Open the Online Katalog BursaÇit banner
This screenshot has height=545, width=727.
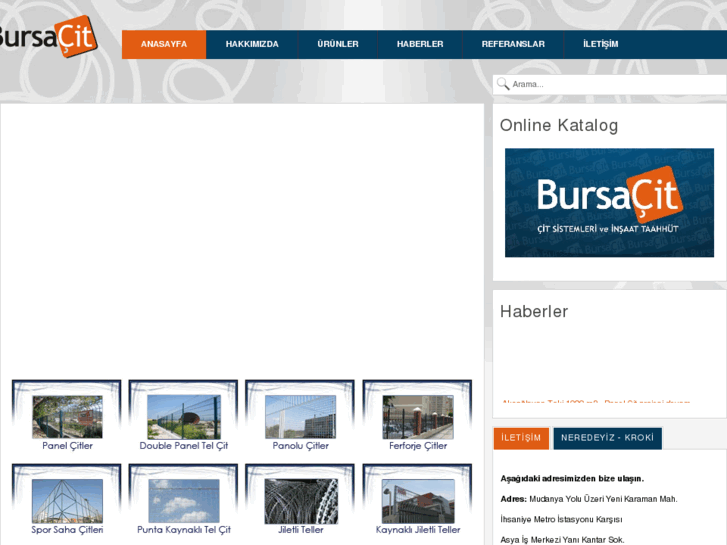[609, 203]
